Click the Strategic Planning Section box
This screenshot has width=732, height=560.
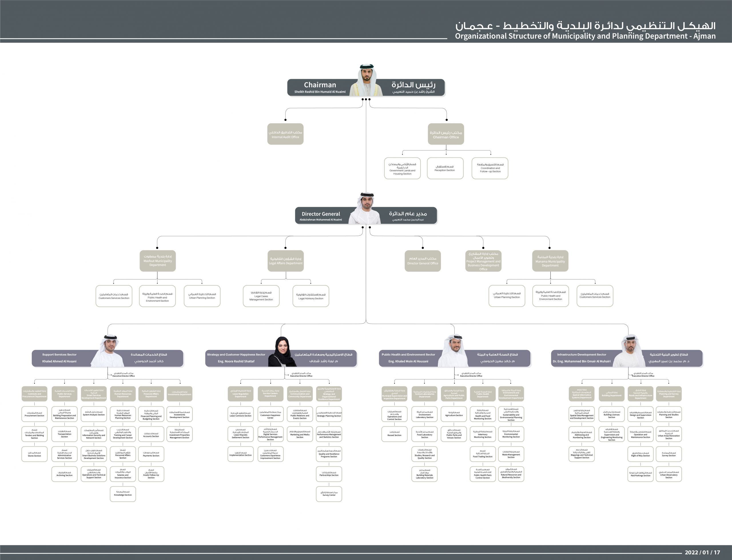pos(329,414)
